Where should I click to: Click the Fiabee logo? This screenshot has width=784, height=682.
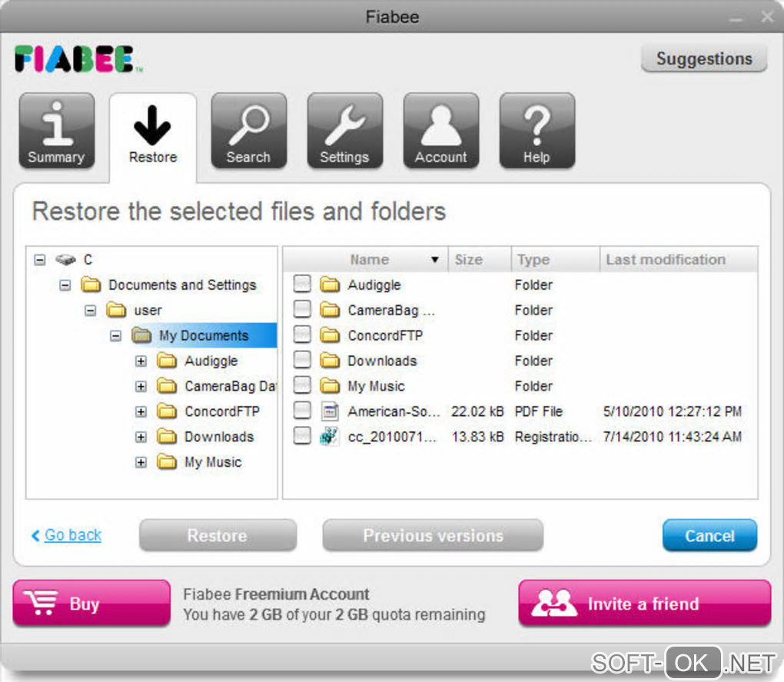pos(78,59)
